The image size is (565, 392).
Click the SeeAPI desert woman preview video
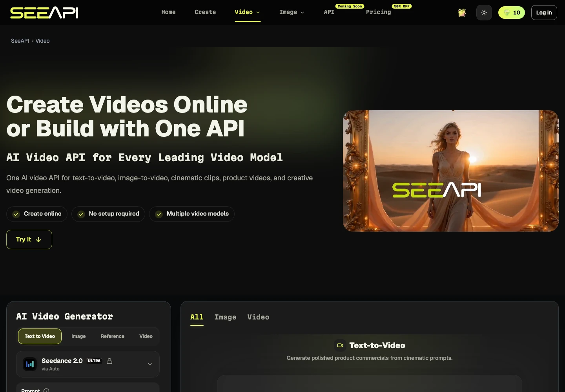451,171
